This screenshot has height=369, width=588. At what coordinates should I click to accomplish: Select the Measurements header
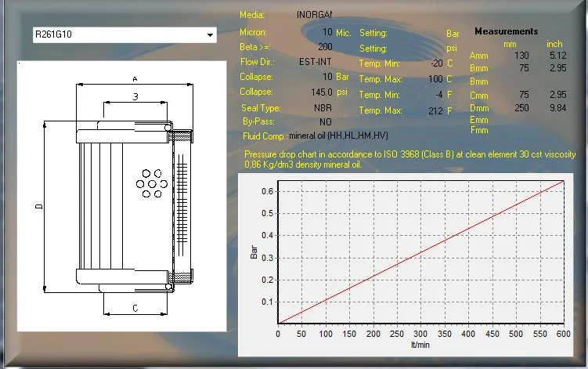coord(506,31)
